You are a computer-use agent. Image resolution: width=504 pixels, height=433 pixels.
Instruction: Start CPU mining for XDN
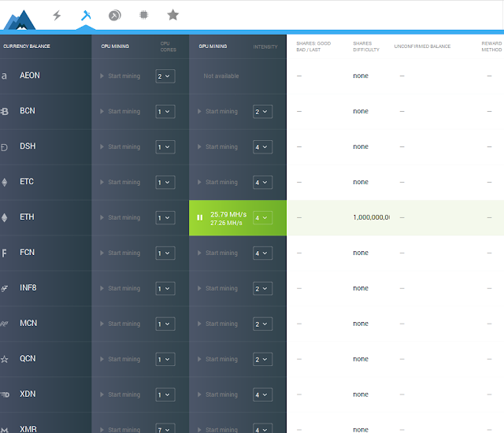[120, 394]
